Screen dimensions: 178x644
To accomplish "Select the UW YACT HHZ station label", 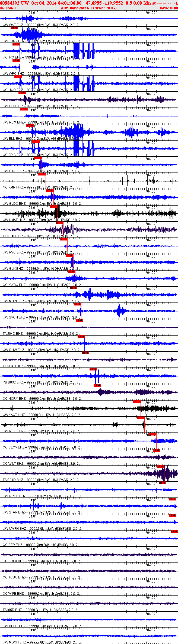I will tap(41, 415).
